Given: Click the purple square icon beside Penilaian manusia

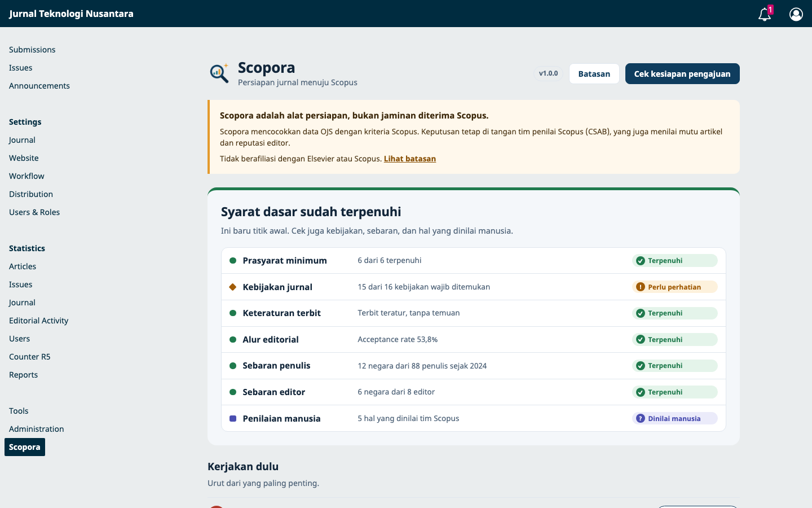Looking at the screenshot, I should (x=233, y=418).
